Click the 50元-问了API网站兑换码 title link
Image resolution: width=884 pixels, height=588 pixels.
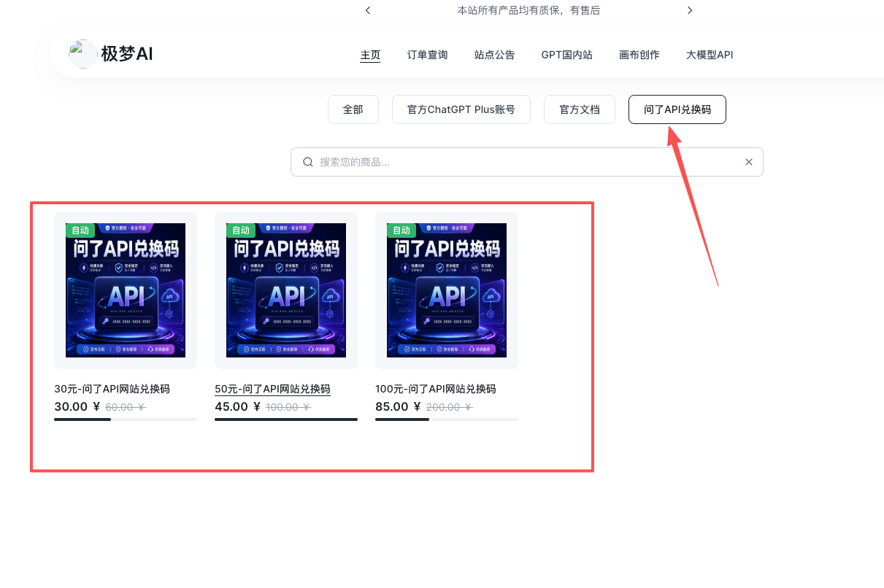coord(272,389)
